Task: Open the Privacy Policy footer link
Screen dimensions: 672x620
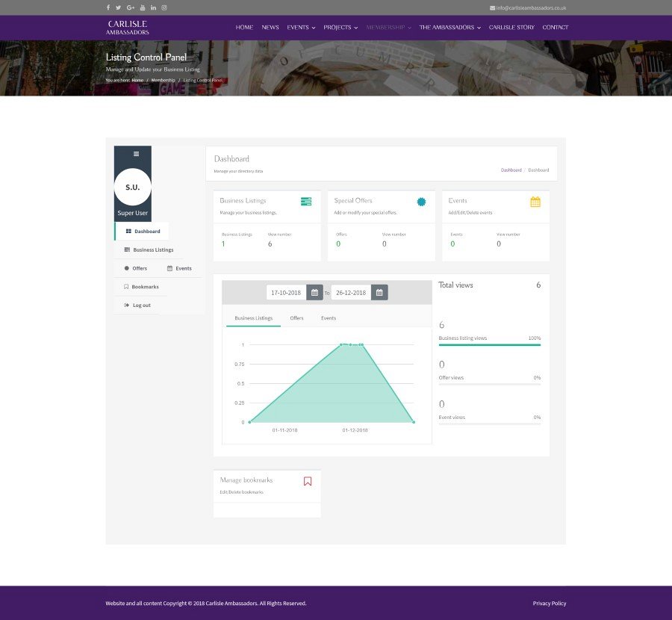Action: pyautogui.click(x=550, y=604)
